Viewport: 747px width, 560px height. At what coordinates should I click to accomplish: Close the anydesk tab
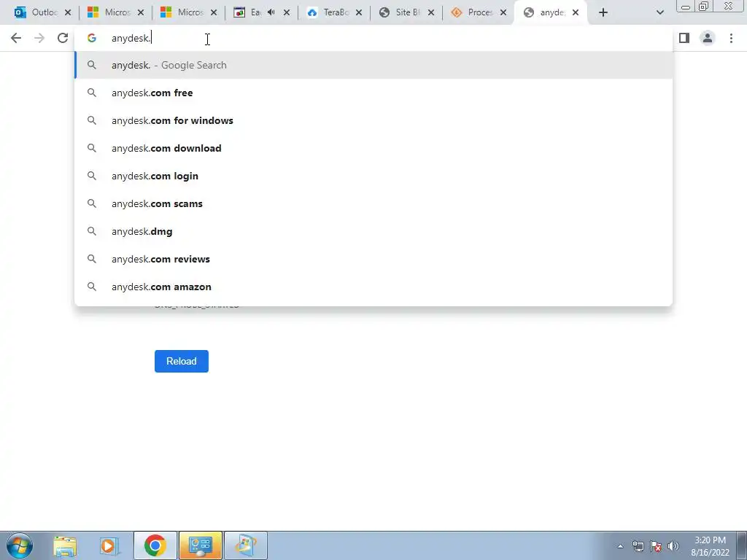click(x=576, y=13)
